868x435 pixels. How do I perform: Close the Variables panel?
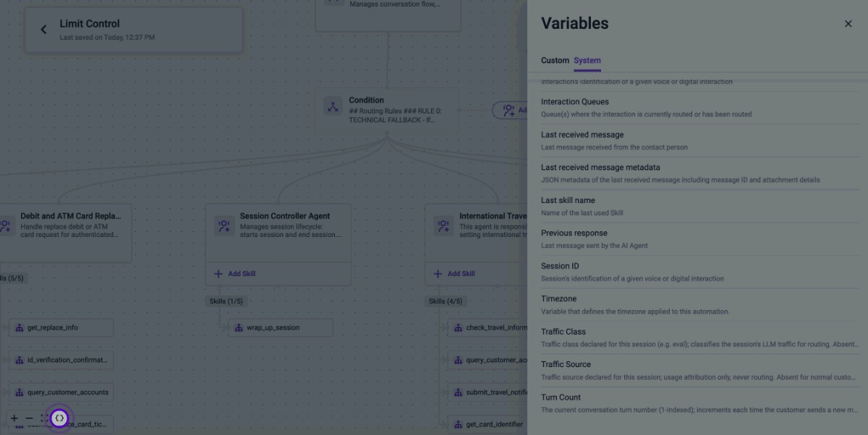(848, 24)
